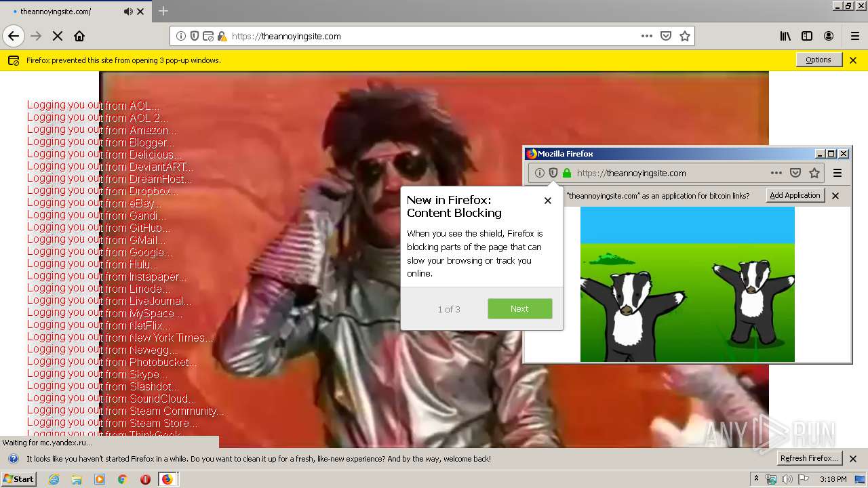Dismiss the bitcoin application prompt

tap(835, 195)
